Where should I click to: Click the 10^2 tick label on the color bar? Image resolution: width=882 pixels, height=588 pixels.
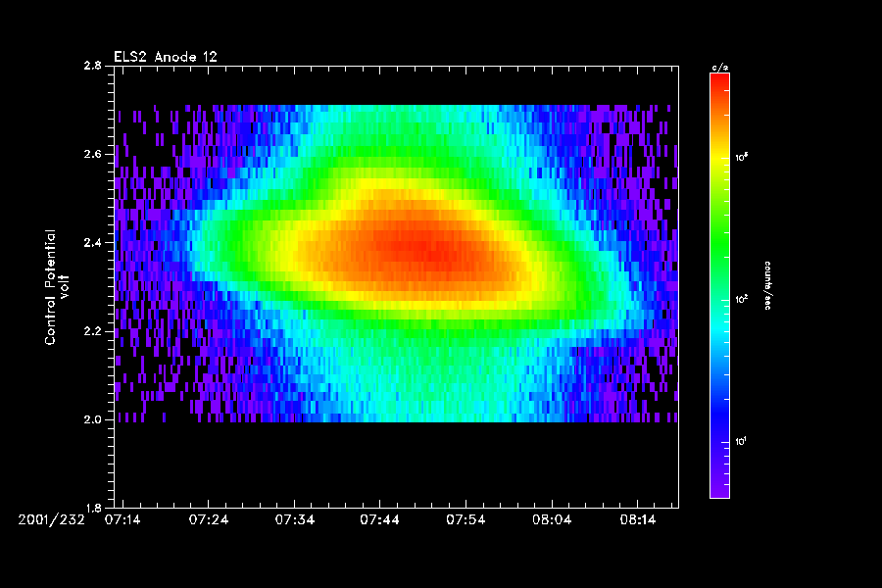(x=742, y=299)
